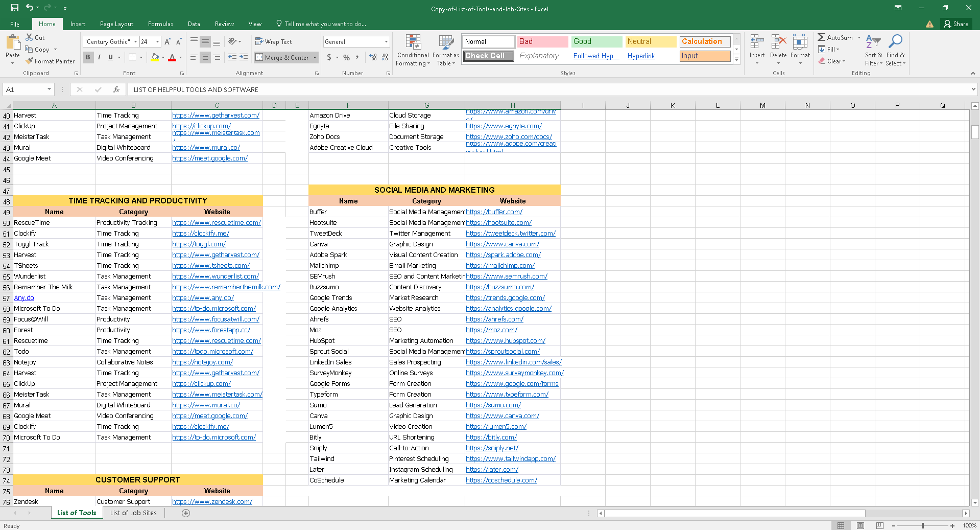980x530 pixels.
Task: Open the General number format dropdown
Action: (386, 42)
